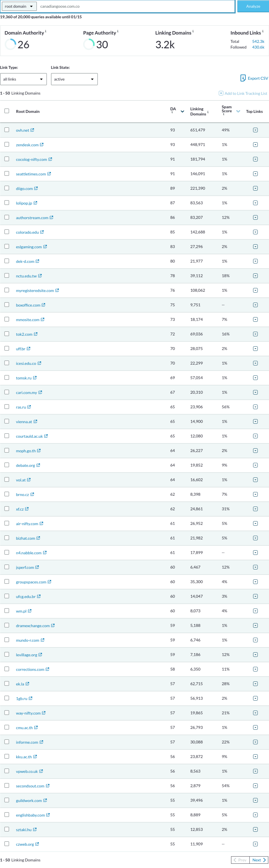
Task: Tick the checkbox for colorado.edu row
Action: tap(7, 232)
